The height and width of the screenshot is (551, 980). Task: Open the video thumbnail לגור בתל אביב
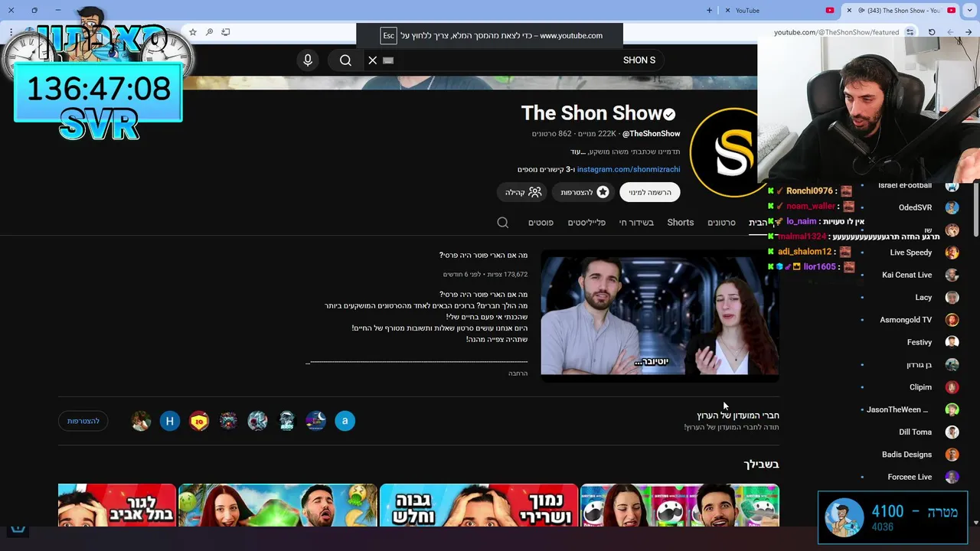click(117, 505)
